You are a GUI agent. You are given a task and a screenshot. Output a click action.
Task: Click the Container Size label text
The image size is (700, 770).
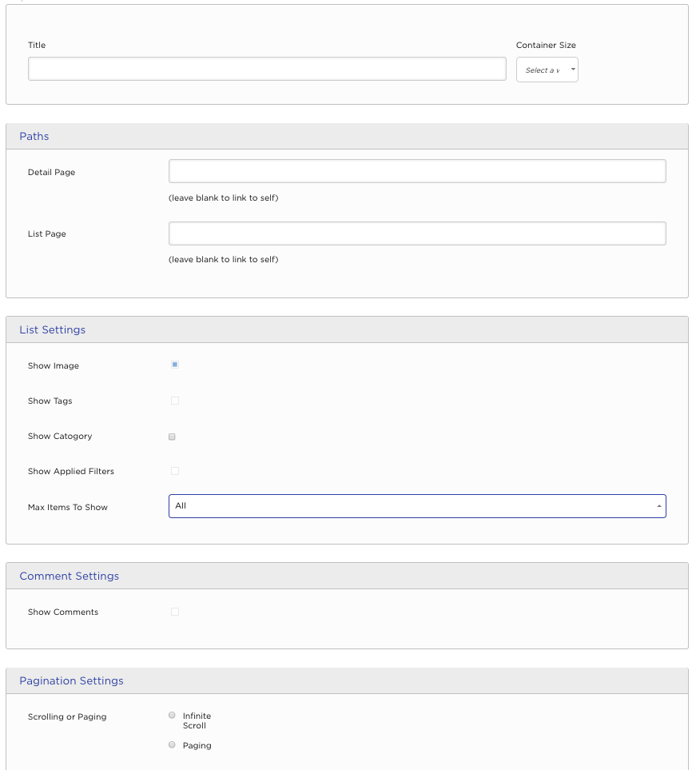point(546,46)
